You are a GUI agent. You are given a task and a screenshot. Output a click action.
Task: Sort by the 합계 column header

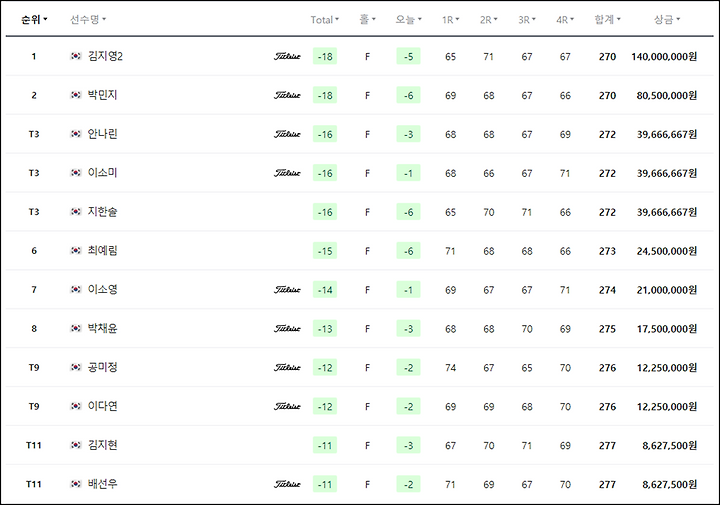[608, 19]
